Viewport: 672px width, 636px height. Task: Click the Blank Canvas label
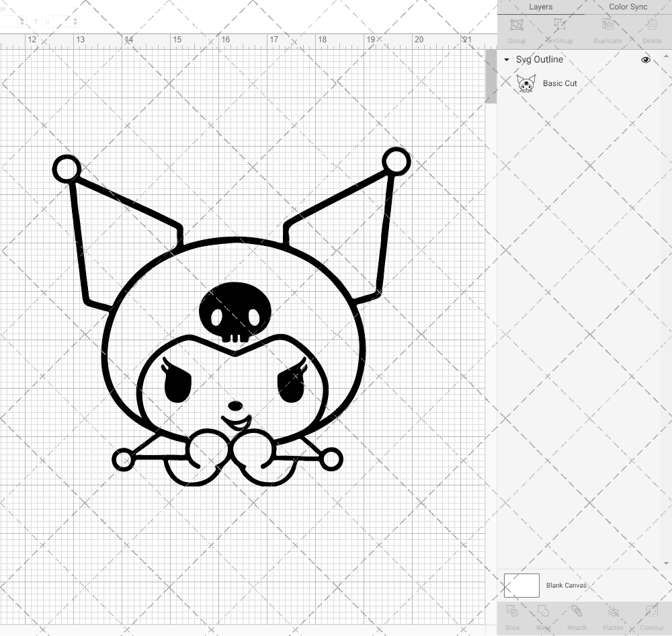(x=566, y=586)
